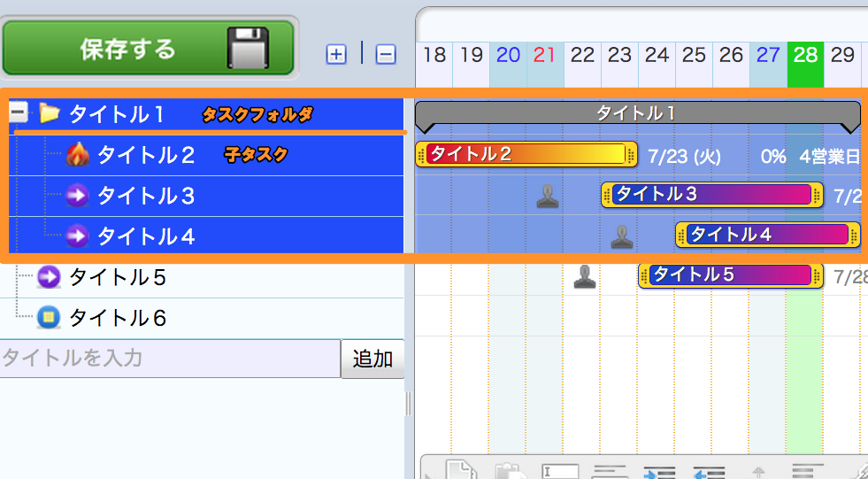The image size is (868, 479).
Task: Select the タイトル6 task row
Action: click(202, 318)
